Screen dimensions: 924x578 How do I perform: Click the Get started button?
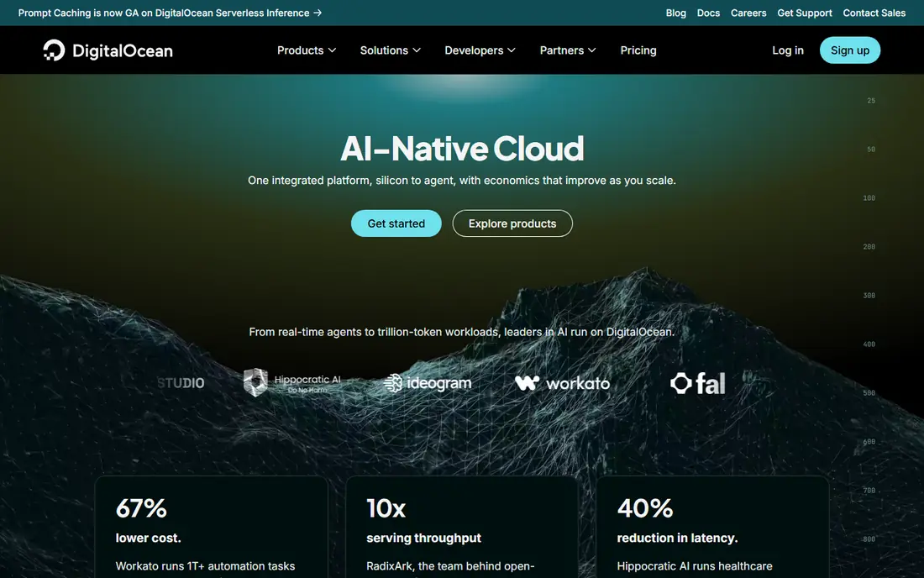pos(396,223)
